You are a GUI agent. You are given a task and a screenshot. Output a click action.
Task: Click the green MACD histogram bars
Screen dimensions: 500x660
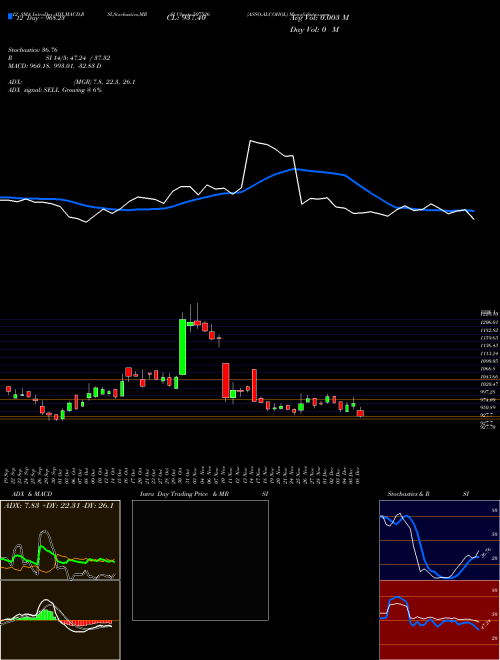click(x=40, y=615)
